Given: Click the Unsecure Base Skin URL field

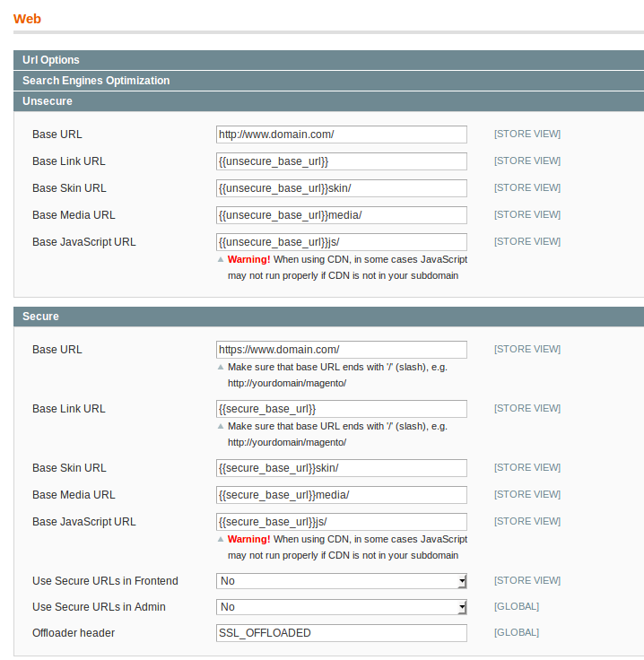Looking at the screenshot, I should 341,188.
